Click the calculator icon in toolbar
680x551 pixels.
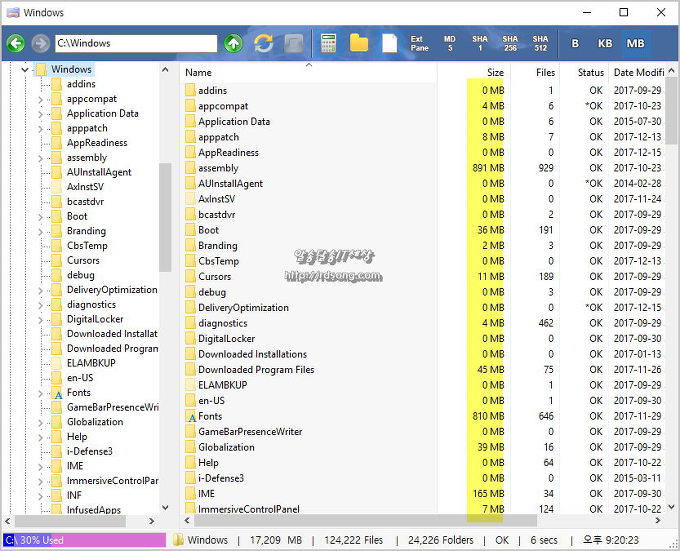[x=328, y=43]
